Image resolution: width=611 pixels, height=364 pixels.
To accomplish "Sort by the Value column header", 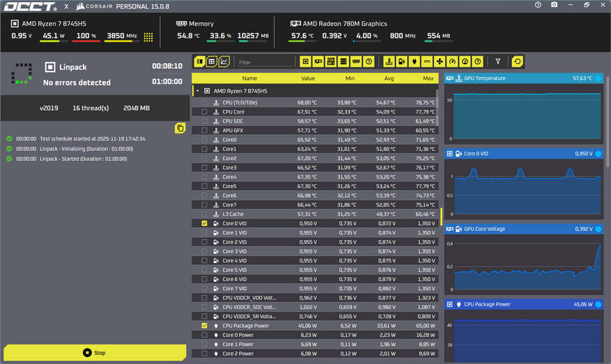I will [x=307, y=78].
